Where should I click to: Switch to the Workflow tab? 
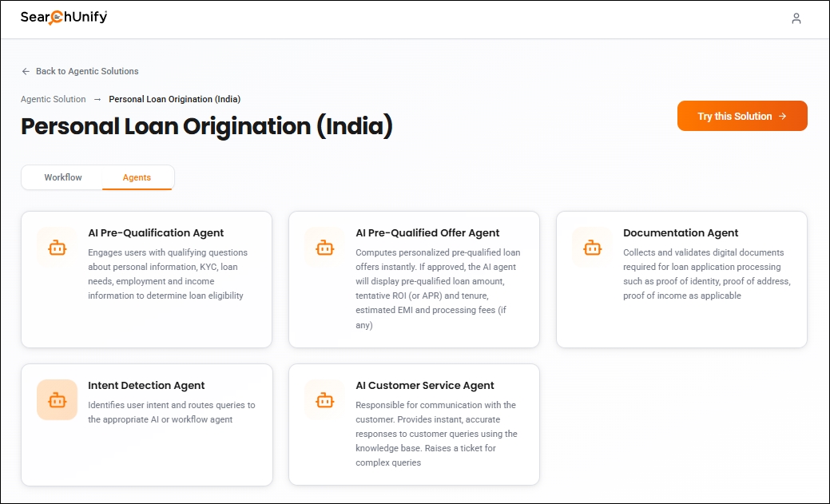(63, 177)
